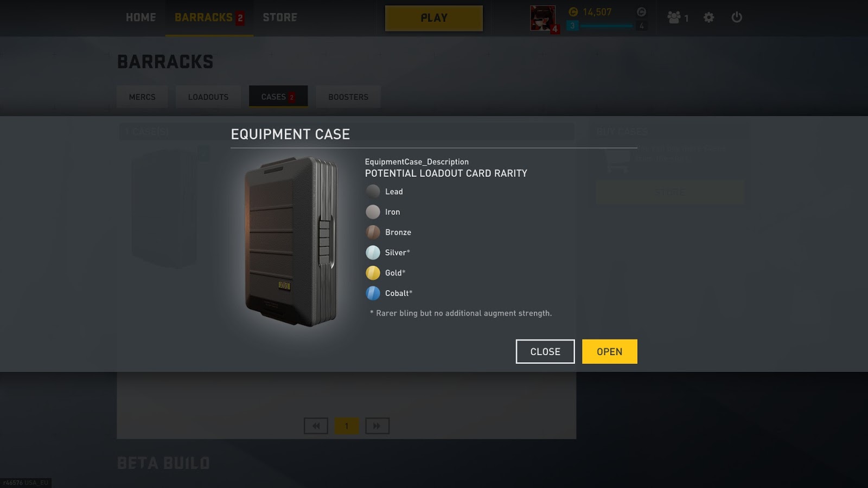
Task: Click the Lead rarity orb
Action: tap(373, 191)
